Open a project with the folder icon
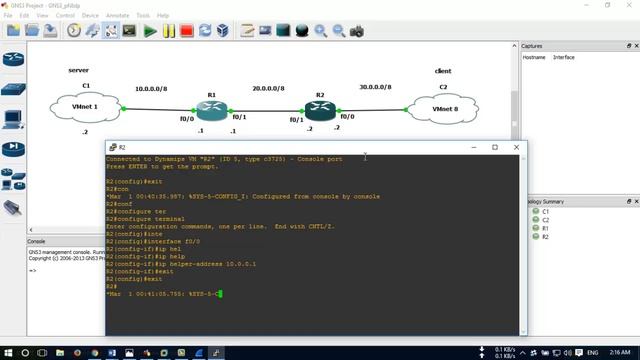 coord(32,31)
